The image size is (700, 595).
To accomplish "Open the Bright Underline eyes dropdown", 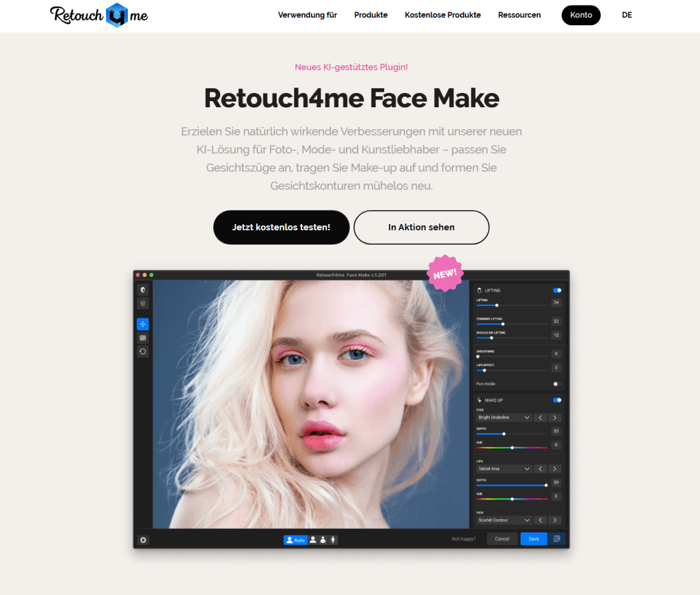I will pyautogui.click(x=504, y=417).
